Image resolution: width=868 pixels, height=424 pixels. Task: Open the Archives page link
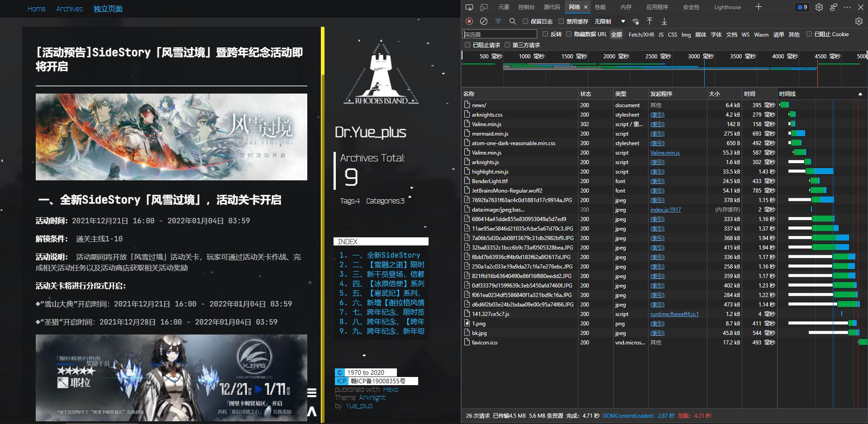pos(69,9)
